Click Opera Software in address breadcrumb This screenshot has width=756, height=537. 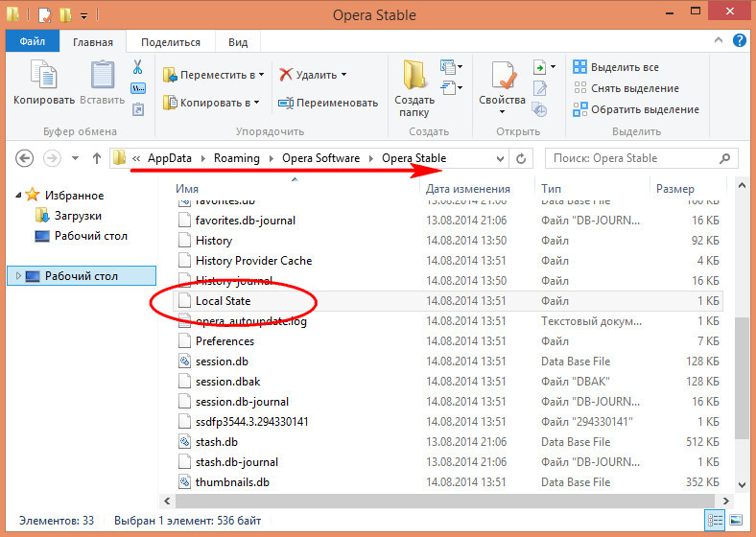coord(320,158)
